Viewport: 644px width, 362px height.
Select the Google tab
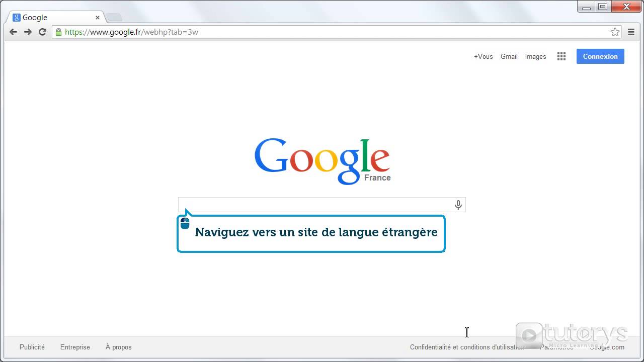pos(55,18)
